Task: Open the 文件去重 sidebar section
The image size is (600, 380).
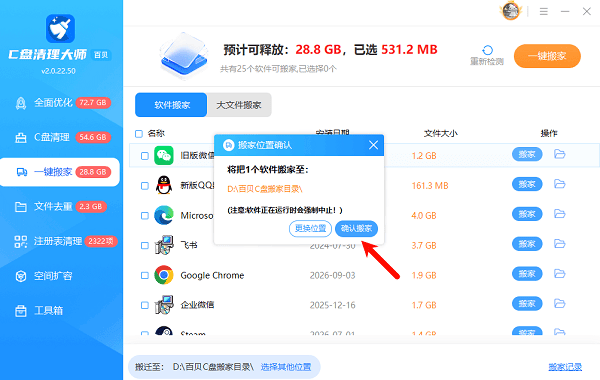Action: pyautogui.click(x=61, y=207)
